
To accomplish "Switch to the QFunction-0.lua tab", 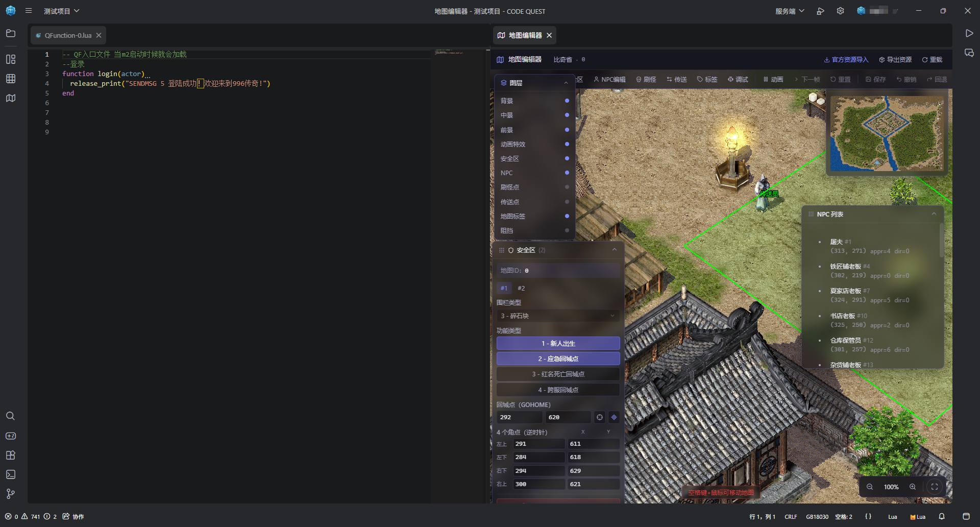I will (x=68, y=35).
